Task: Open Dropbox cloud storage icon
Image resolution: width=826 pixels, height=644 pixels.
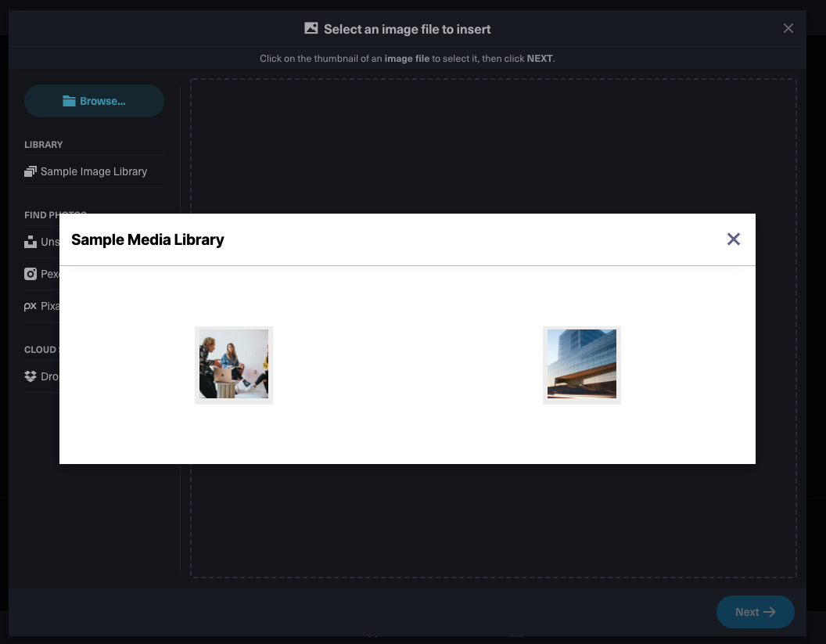Action: pos(31,376)
